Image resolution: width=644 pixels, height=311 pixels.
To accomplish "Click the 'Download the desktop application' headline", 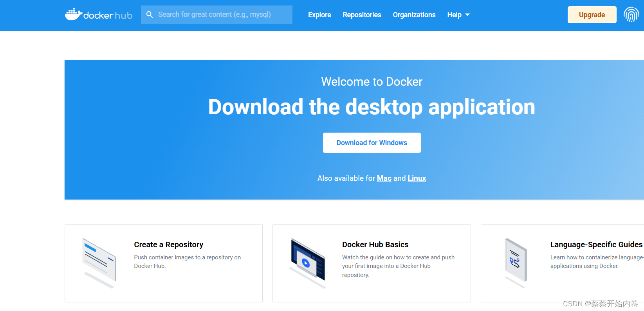I will coord(372,107).
